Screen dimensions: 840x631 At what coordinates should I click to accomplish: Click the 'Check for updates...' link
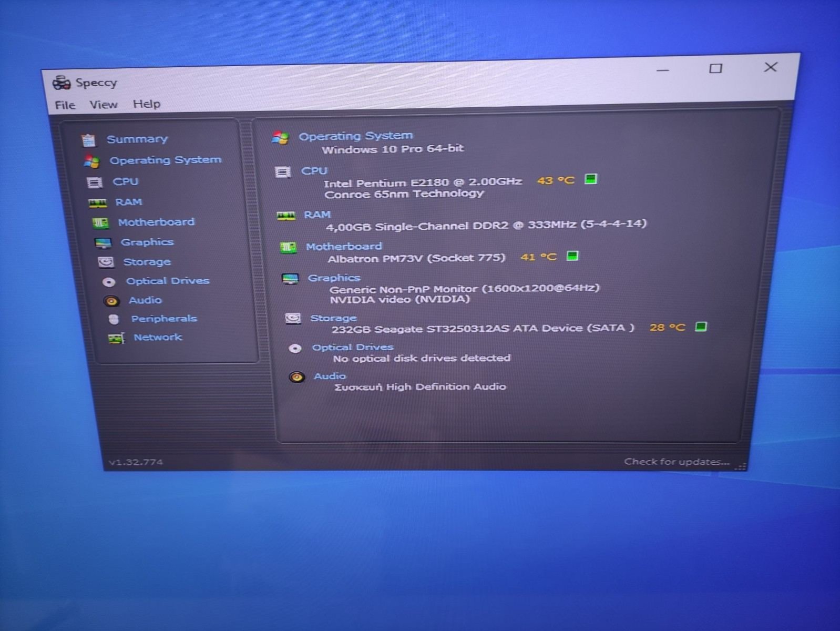677,461
